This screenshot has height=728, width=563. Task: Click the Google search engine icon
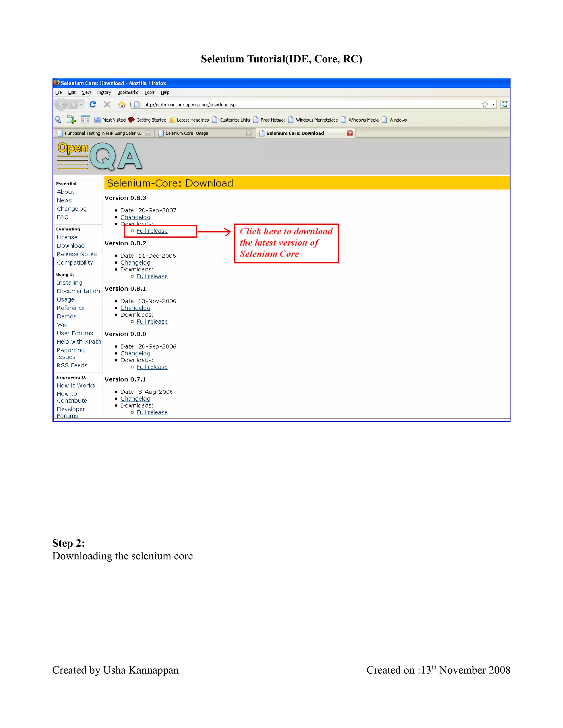click(x=505, y=105)
